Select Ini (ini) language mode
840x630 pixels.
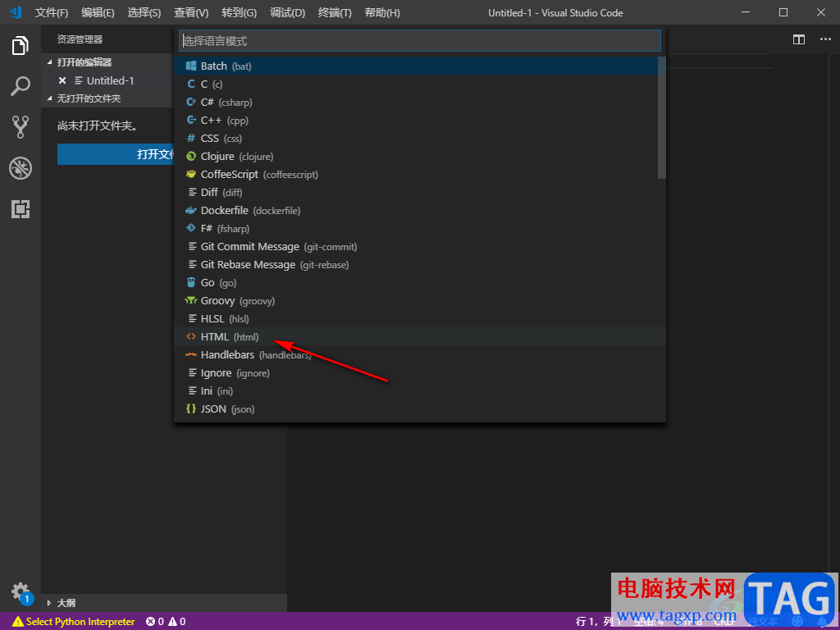point(420,391)
